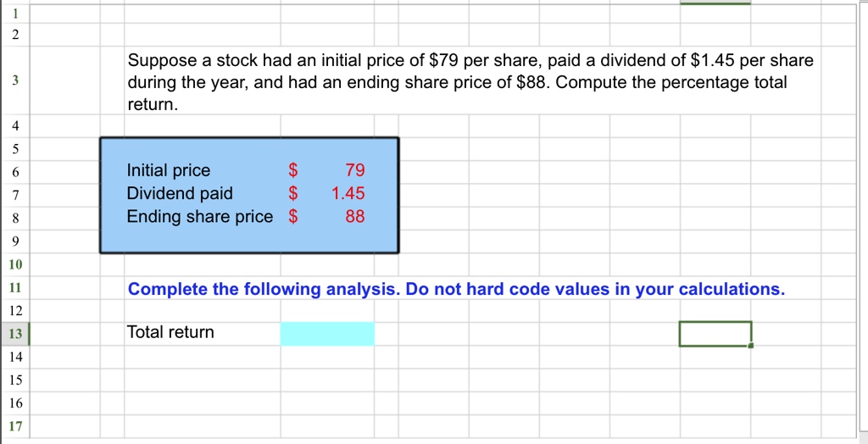Click the Initial price value 79
868x444 pixels.
(x=354, y=170)
